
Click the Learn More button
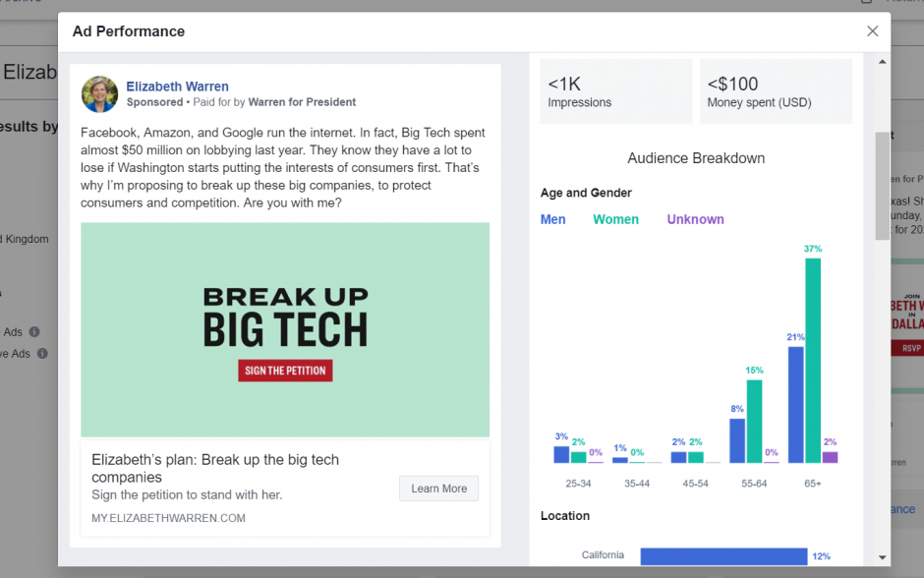[x=439, y=489]
